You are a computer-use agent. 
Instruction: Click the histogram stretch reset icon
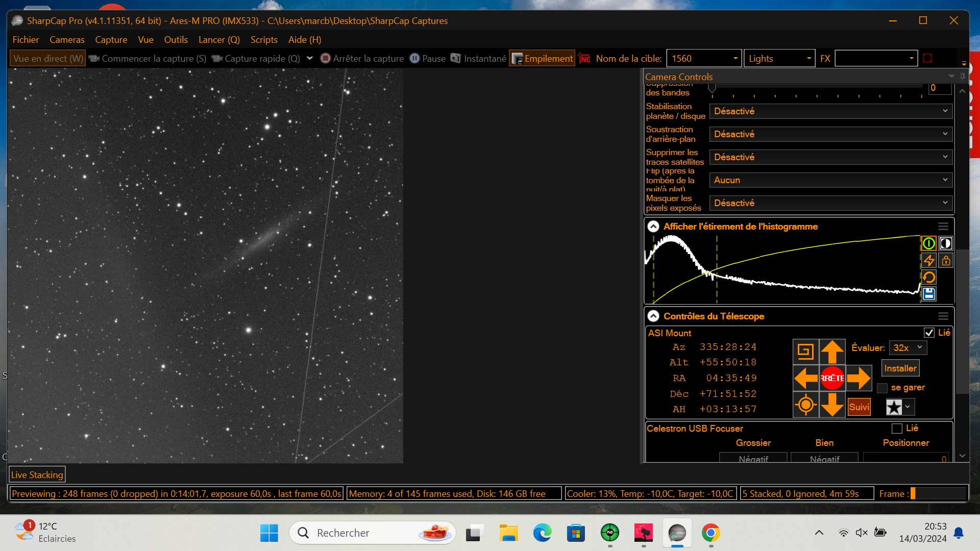coord(928,277)
